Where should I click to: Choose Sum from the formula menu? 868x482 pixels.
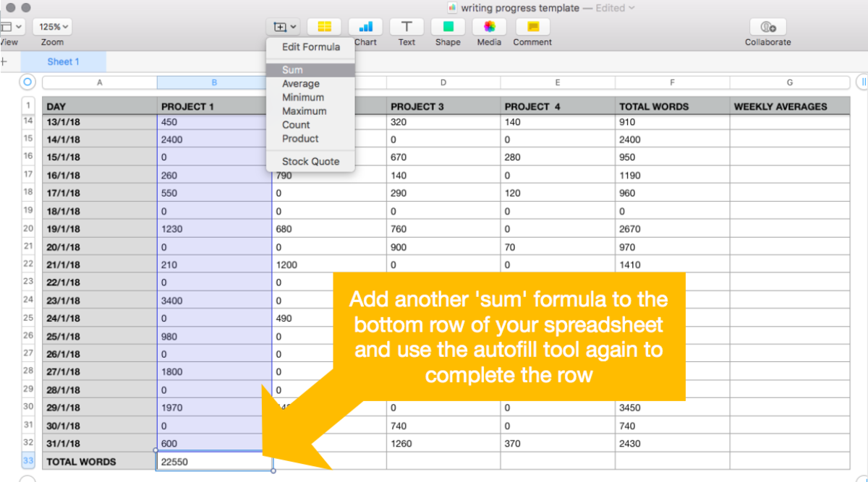293,70
